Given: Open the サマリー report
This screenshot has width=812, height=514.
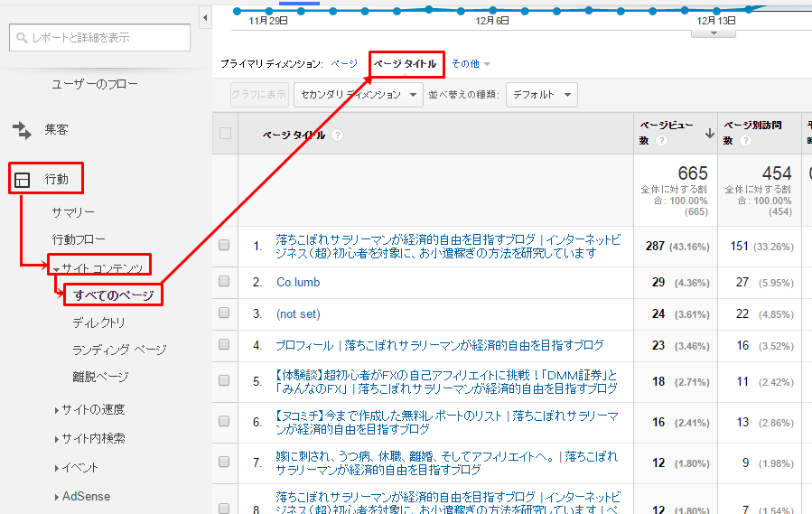Looking at the screenshot, I should click(73, 212).
